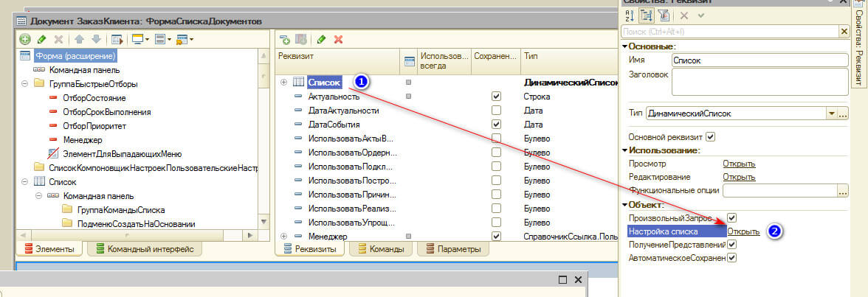This screenshot has width=868, height=297.
Task: Open the Тип ДинамическийСписок dropdown arrow
Action: point(832,113)
